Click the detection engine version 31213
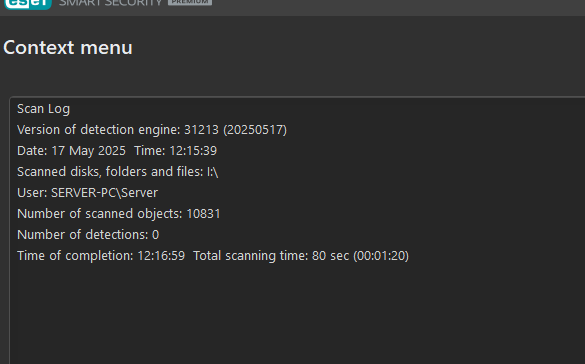This screenshot has width=585, height=364. pyautogui.click(x=201, y=130)
